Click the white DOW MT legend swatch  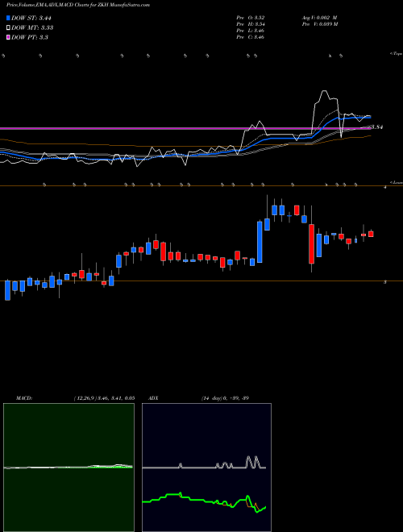[8, 28]
